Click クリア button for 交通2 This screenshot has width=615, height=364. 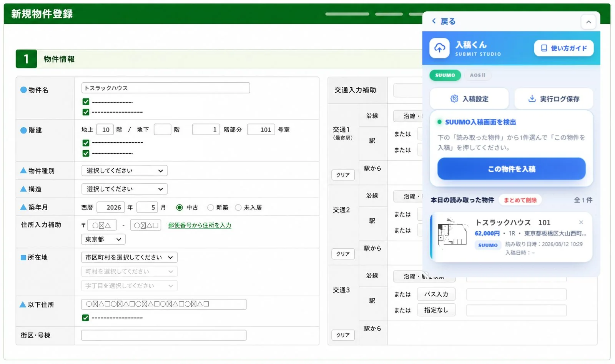343,254
